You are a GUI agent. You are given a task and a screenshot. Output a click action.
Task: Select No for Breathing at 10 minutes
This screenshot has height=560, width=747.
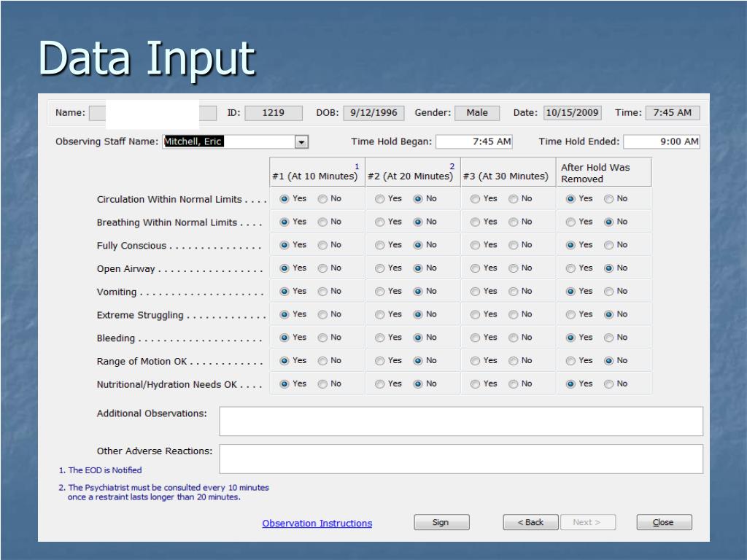point(322,222)
